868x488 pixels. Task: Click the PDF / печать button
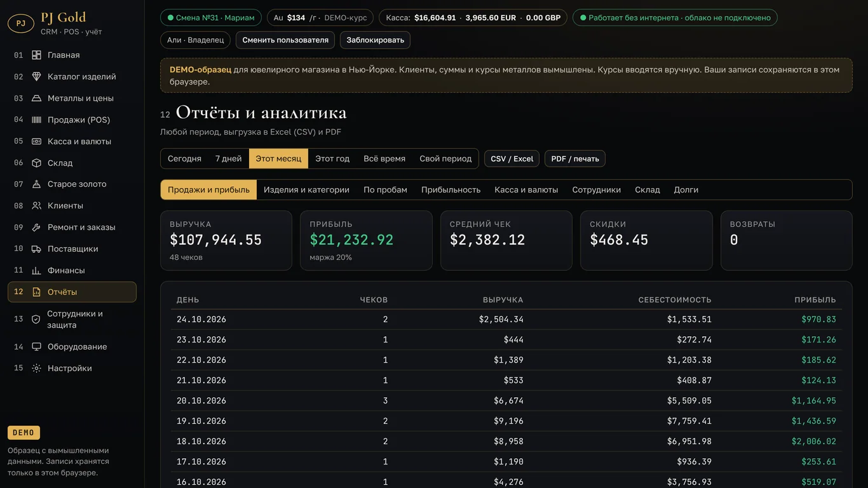(x=574, y=159)
